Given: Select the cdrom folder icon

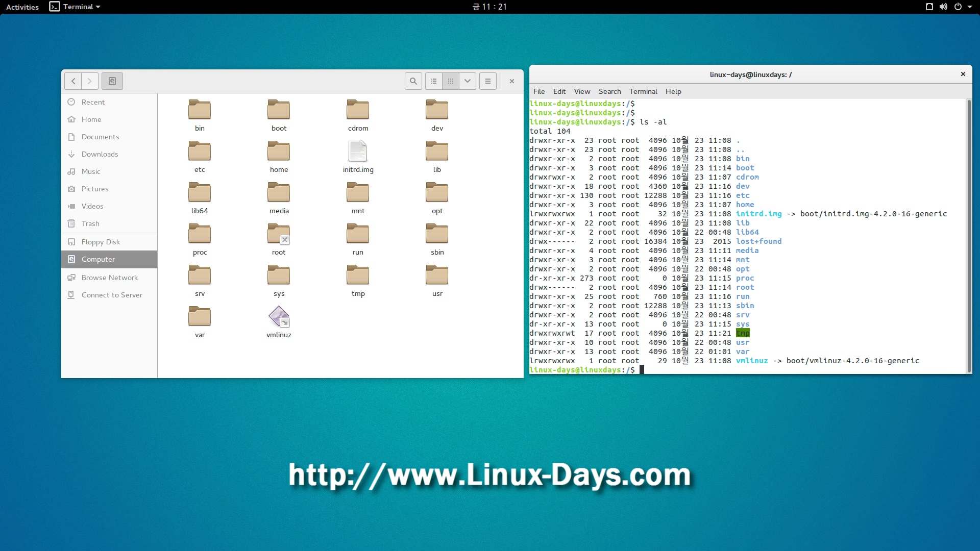Looking at the screenshot, I should point(358,110).
